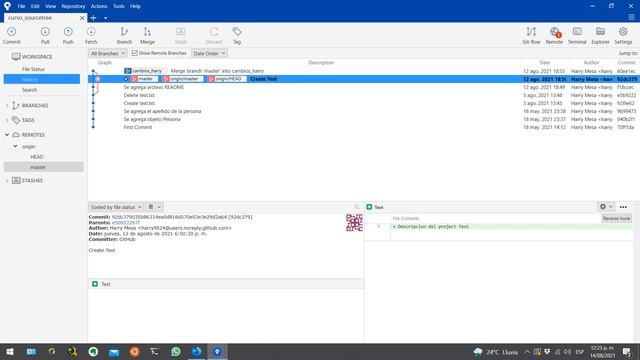This screenshot has width=640, height=360.
Task: Select HEAD under origin remote
Action: tap(37, 157)
